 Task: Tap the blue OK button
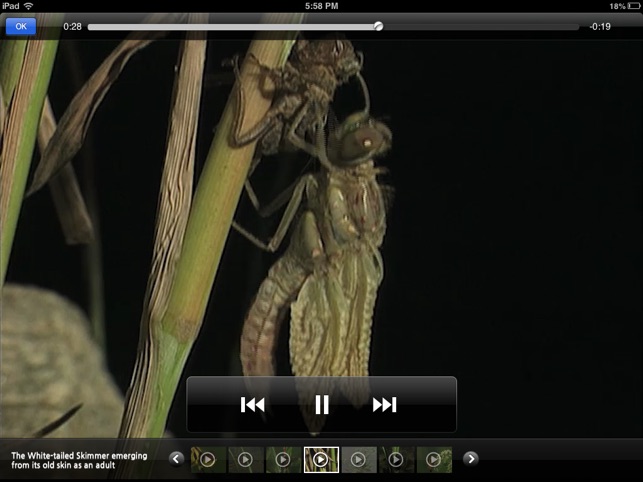(21, 26)
